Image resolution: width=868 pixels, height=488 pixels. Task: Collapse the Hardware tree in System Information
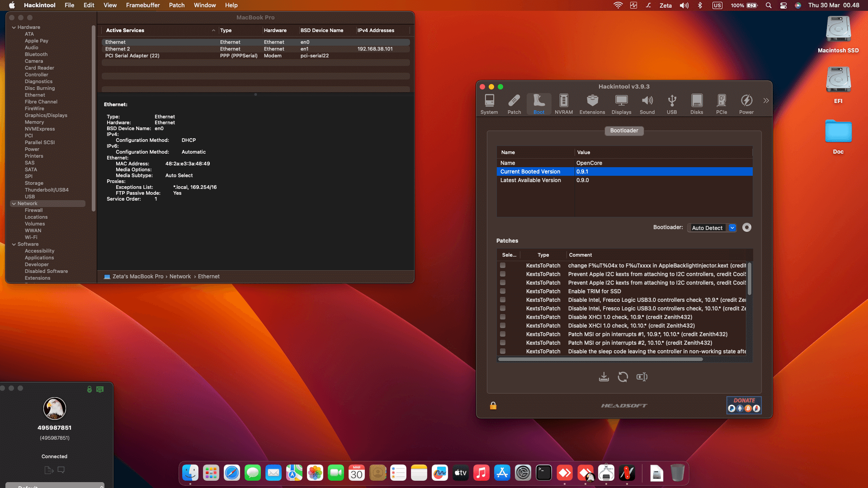pos(14,27)
